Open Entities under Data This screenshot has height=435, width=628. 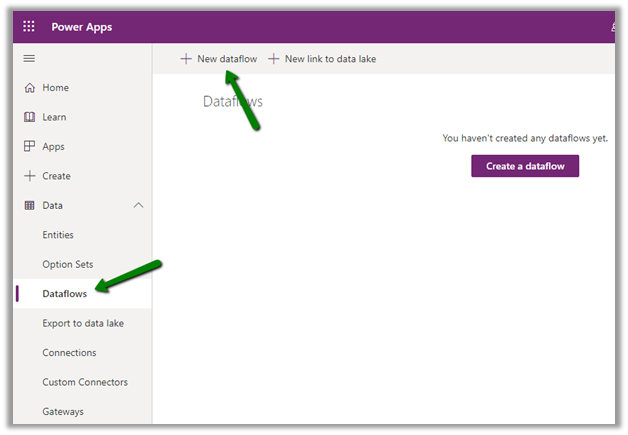coord(58,235)
